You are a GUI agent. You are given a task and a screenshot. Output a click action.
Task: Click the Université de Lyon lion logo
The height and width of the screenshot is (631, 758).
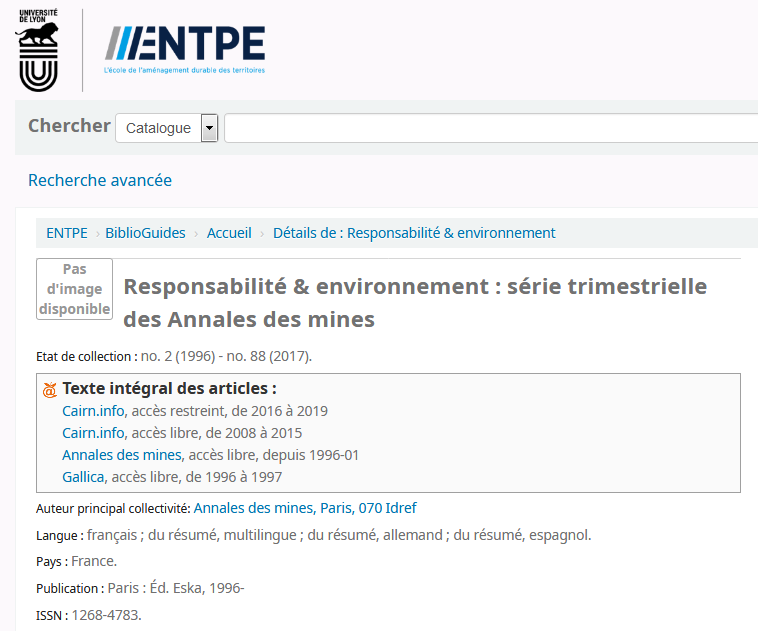(x=37, y=50)
